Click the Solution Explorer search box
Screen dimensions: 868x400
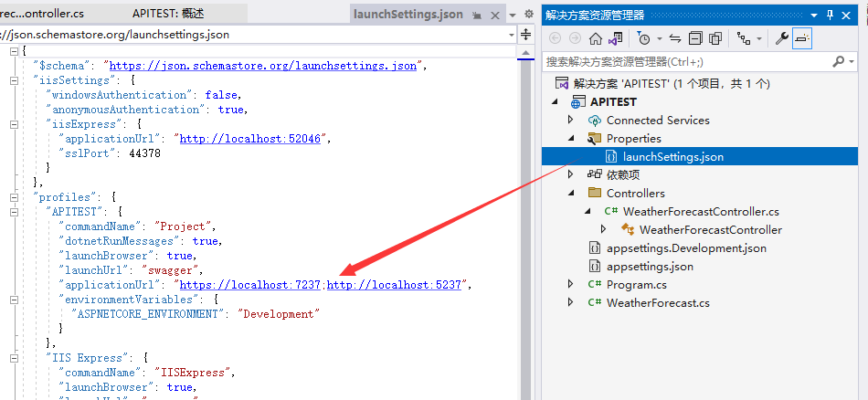tap(685, 61)
